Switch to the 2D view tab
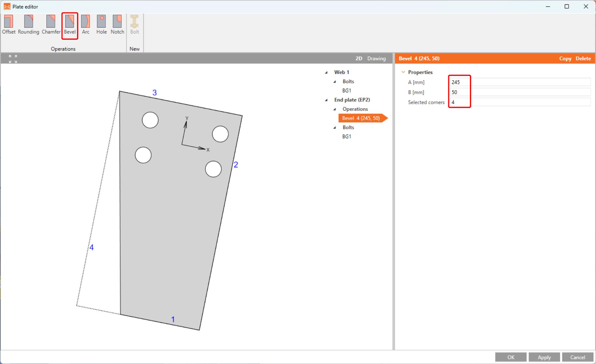Viewport: 596px width, 364px height. pyautogui.click(x=359, y=59)
